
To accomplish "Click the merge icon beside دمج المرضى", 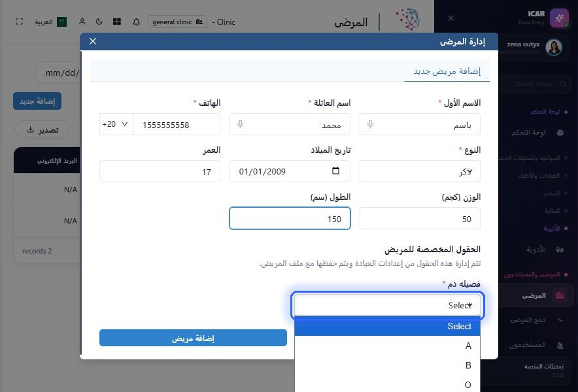I will point(560,320).
